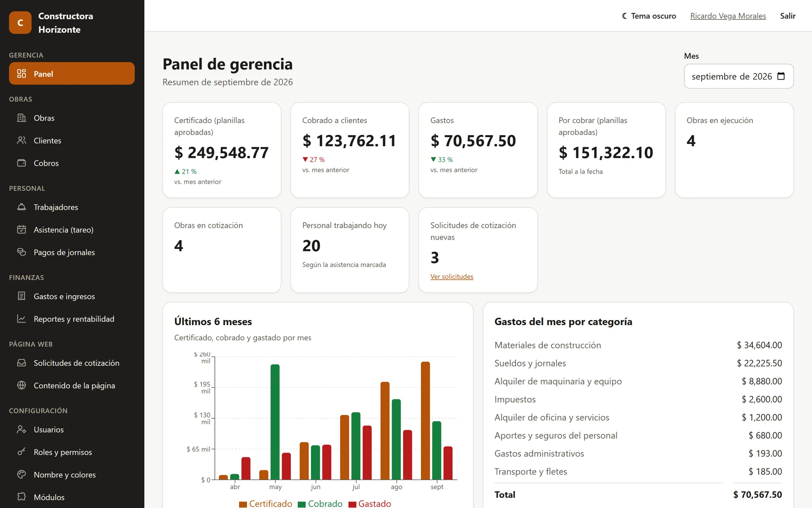Open the Obras menu entry

click(72, 118)
